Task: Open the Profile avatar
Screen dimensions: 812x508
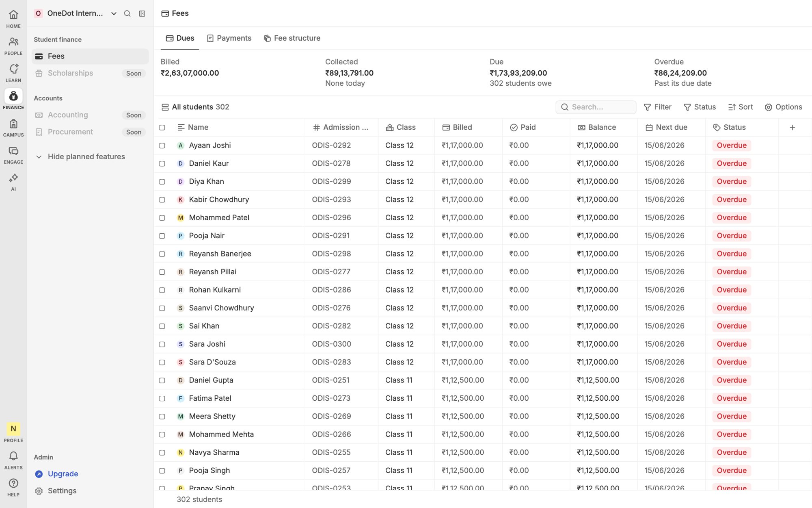Action: pos(13,429)
